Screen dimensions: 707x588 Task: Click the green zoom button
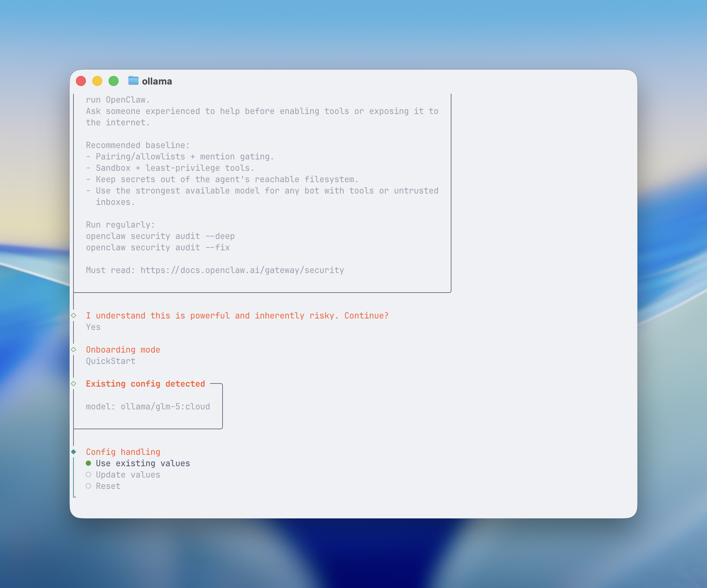coord(114,81)
